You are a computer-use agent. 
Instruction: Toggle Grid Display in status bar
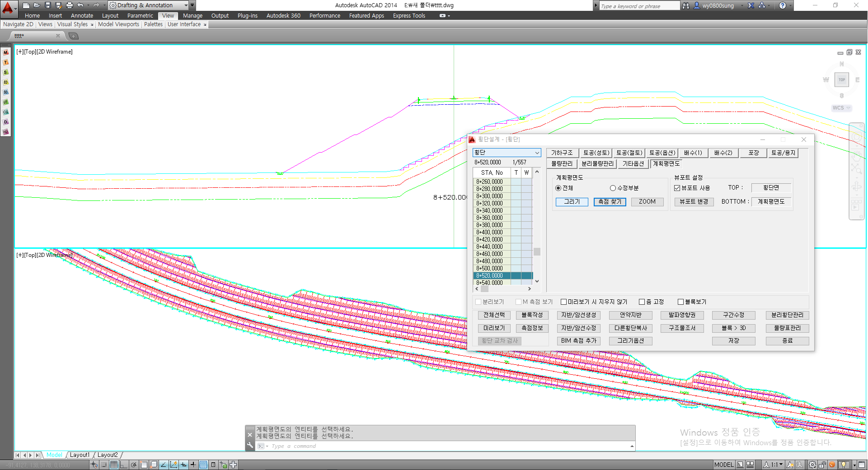114,465
